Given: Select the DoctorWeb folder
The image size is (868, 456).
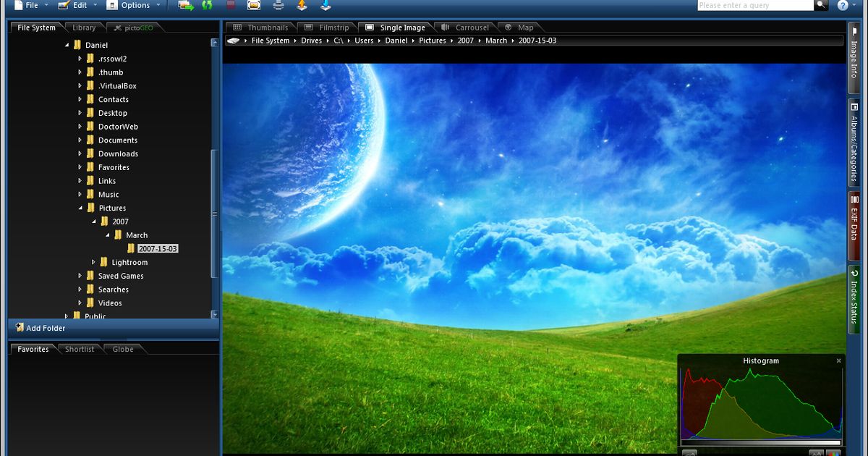Looking at the screenshot, I should point(118,127).
